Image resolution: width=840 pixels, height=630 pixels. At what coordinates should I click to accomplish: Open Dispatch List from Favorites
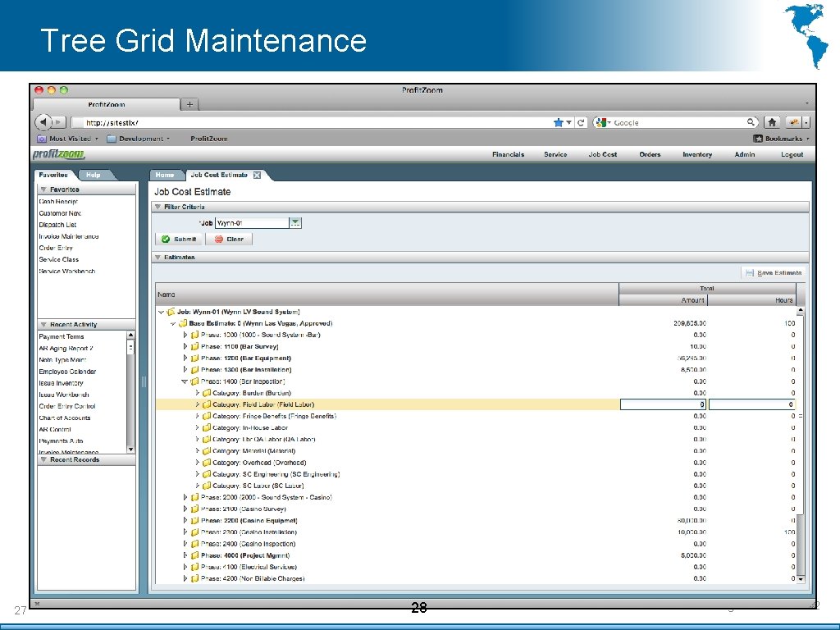coord(57,225)
